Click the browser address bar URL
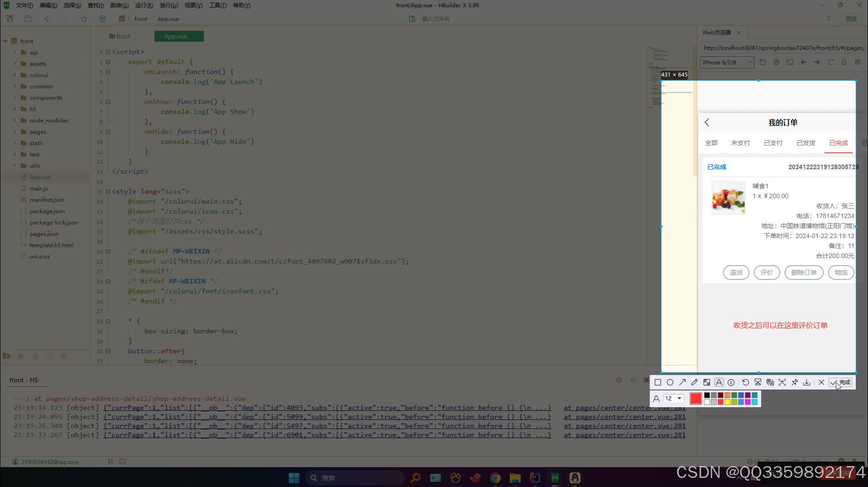Image resolution: width=868 pixels, height=487 pixels. 783,48
